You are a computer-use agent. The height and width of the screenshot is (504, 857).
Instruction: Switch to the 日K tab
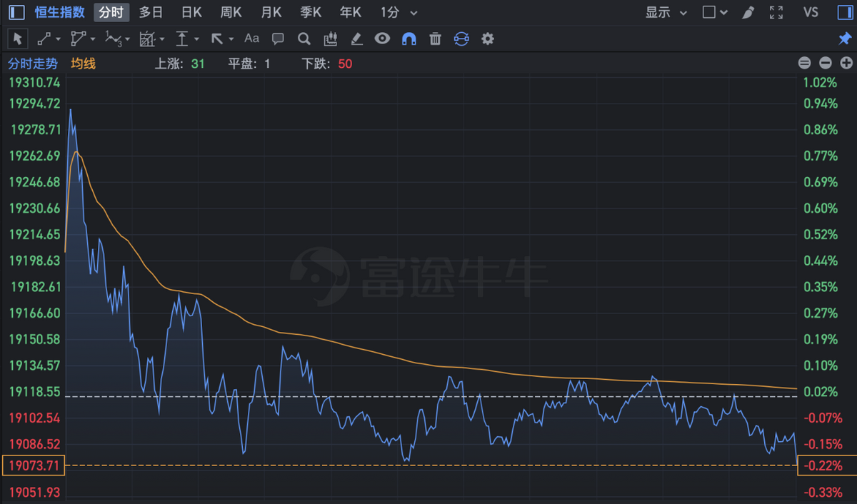[x=191, y=12]
